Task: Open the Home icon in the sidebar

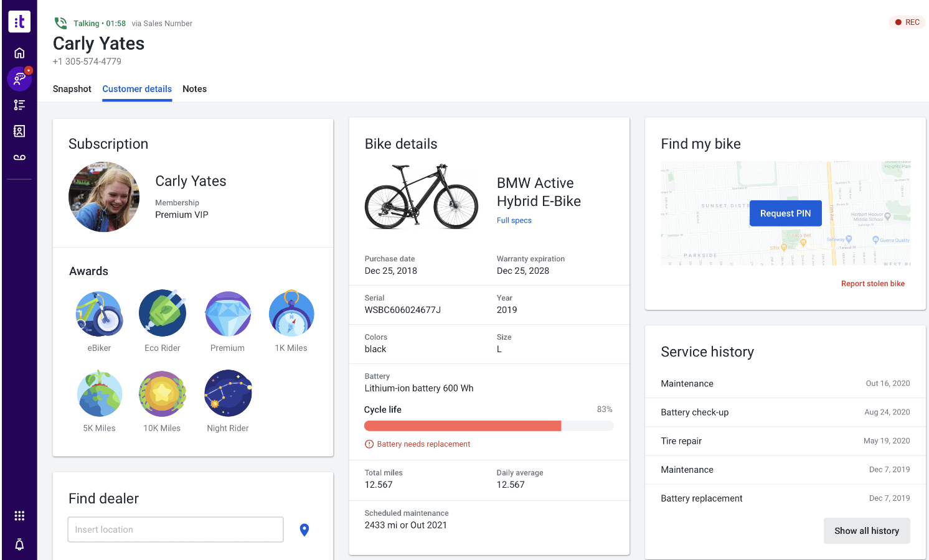Action: [x=19, y=53]
